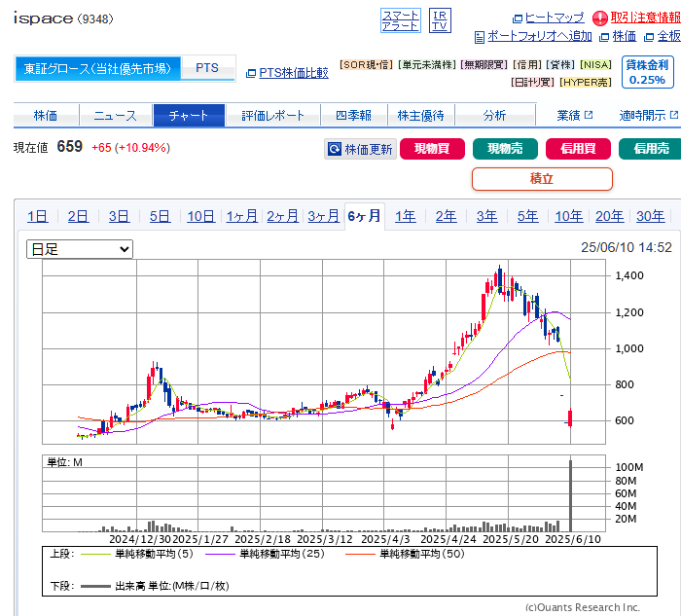Select the 1日 chart period
The width and height of the screenshot is (681, 616).
[x=37, y=216]
